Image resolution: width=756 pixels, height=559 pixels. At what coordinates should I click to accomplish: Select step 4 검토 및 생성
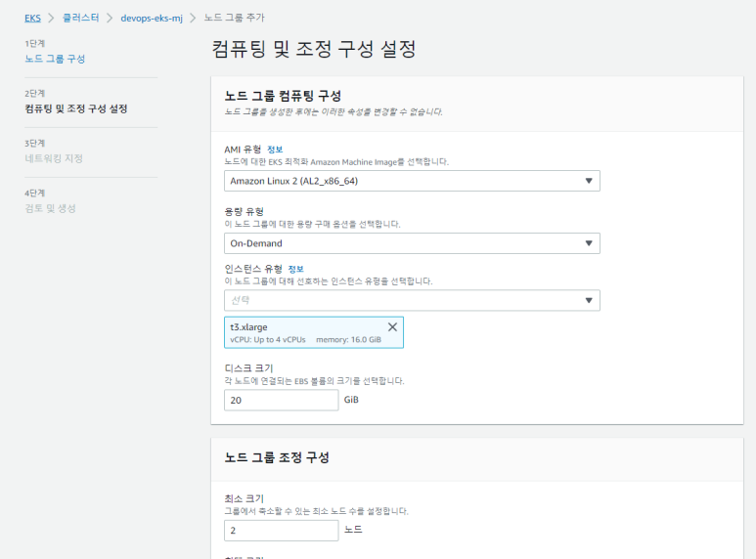(50, 208)
